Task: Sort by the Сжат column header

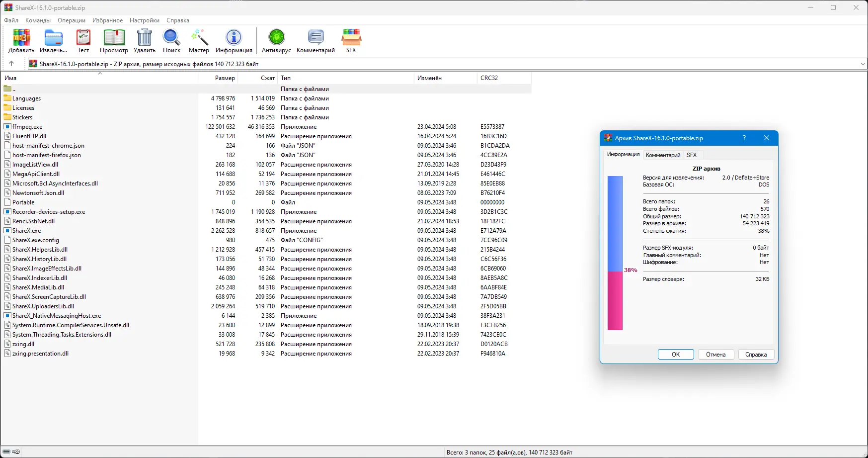Action: point(258,78)
